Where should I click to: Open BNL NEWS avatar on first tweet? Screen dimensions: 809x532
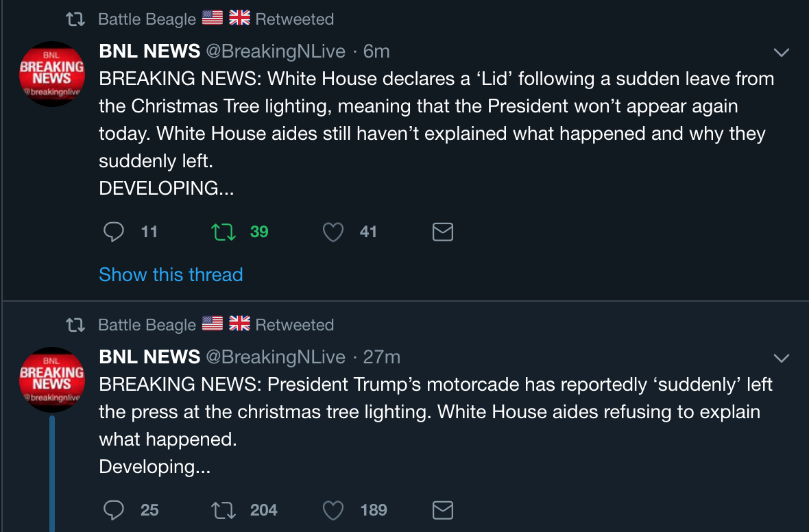(x=52, y=75)
